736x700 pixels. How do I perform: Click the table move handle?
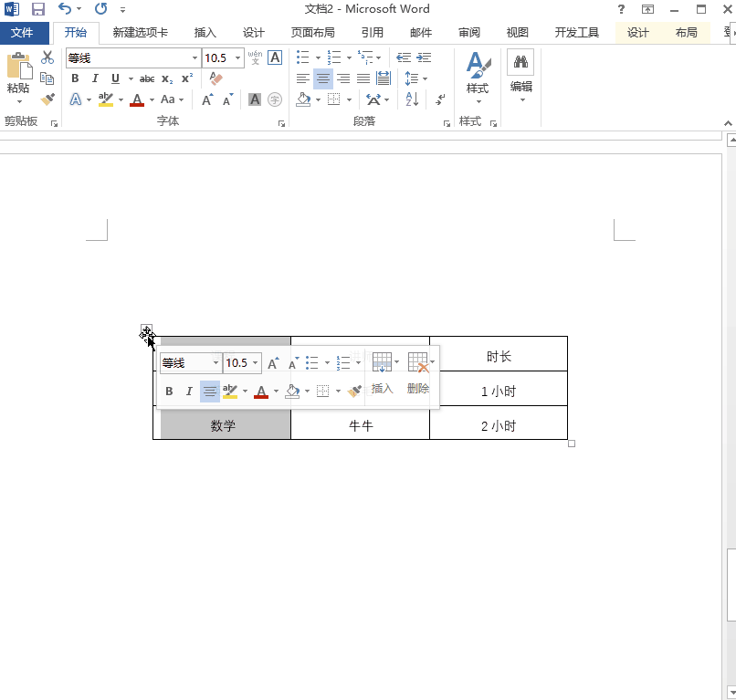pos(146,330)
